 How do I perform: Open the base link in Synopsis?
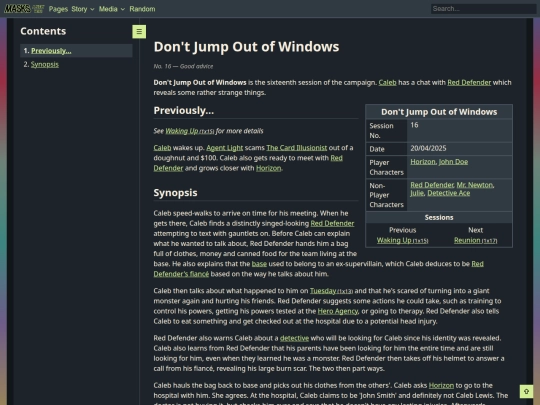coord(259,264)
